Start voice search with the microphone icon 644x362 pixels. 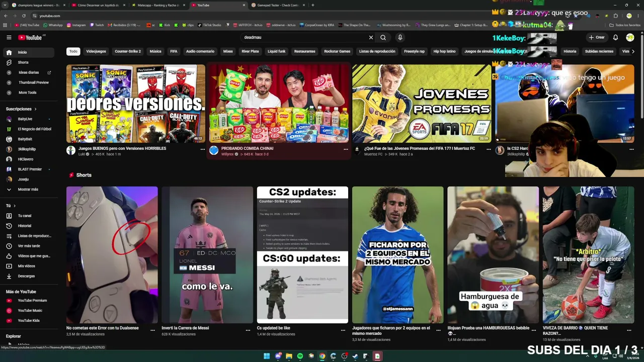pyautogui.click(x=400, y=37)
